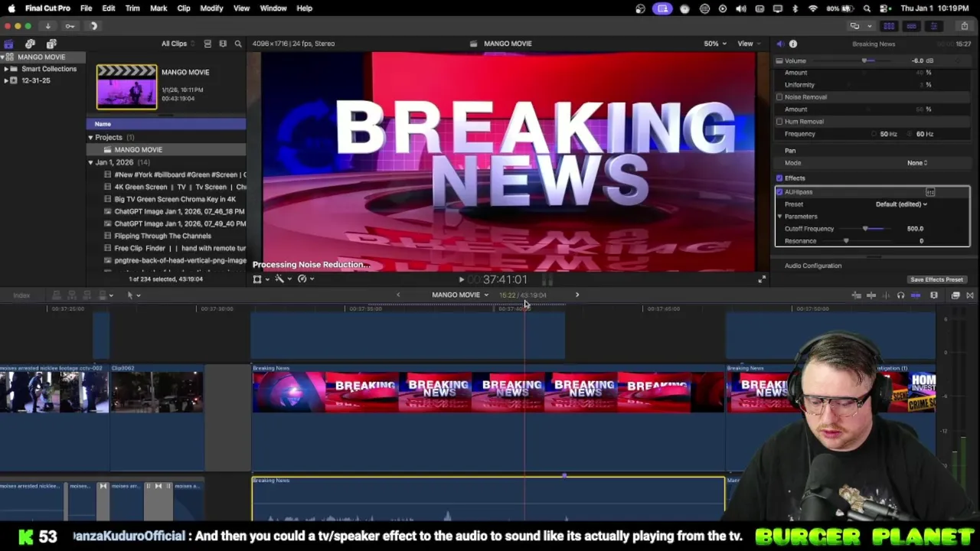Open the Mark menu
This screenshot has height=551, width=980.
158,8
